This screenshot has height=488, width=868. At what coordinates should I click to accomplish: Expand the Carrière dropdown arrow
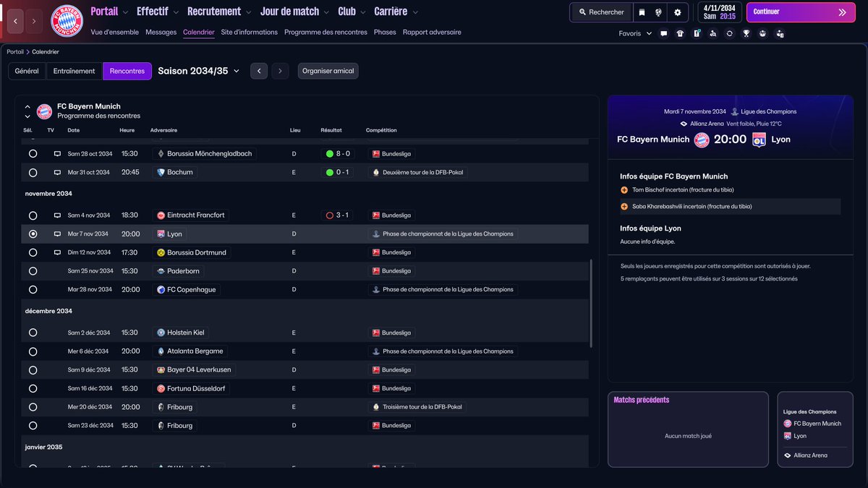[x=415, y=12]
